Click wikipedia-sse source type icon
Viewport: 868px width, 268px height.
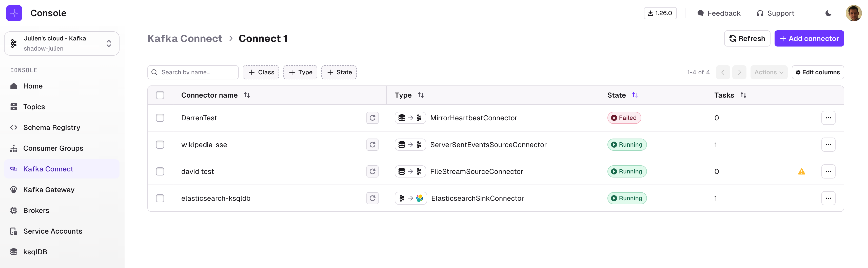pyautogui.click(x=410, y=145)
